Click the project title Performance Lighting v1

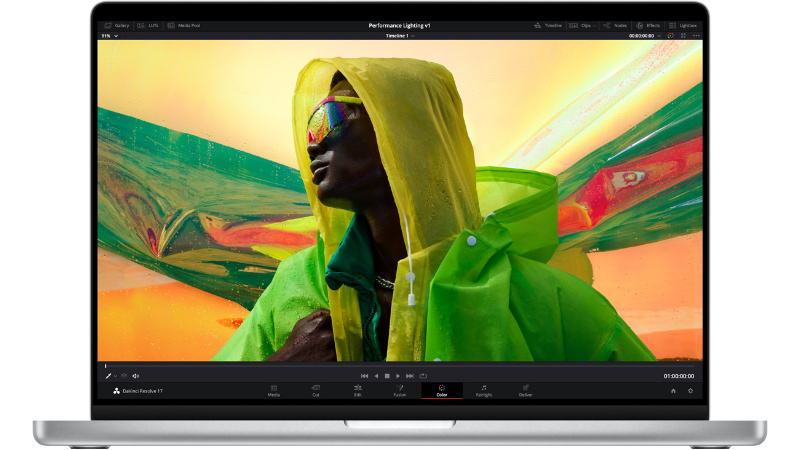pos(399,26)
